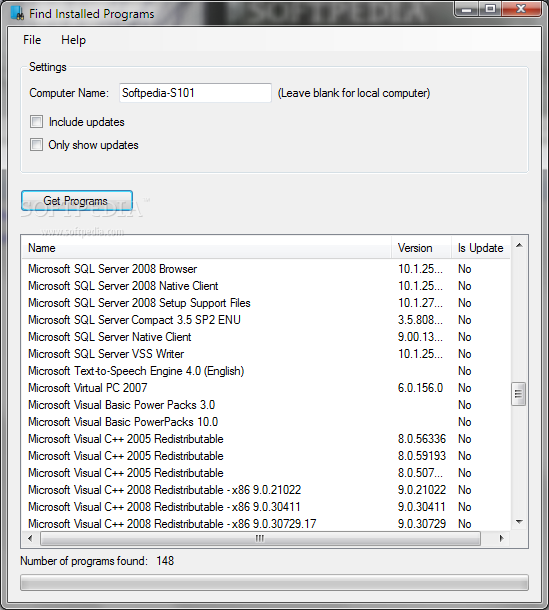Click the programs found count 148
Screen dimensions: 549x610
pyautogui.click(x=165, y=561)
